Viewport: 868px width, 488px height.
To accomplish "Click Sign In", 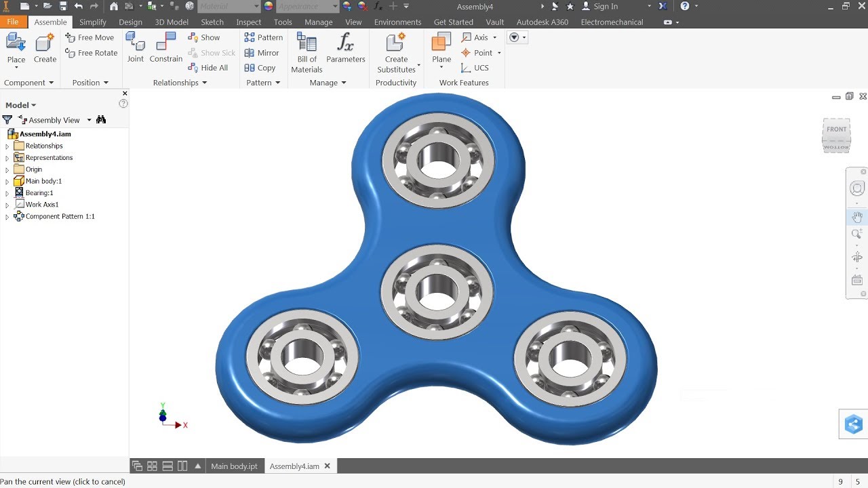I will coord(606,6).
